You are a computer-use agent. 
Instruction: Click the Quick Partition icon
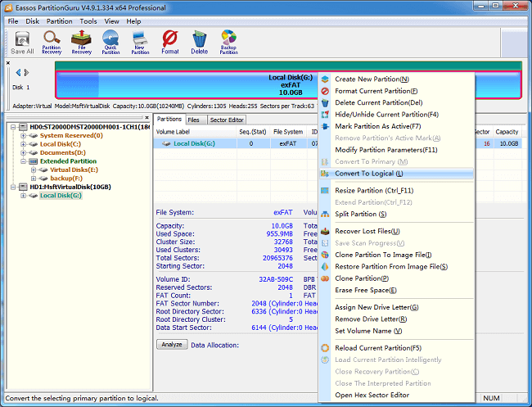coord(110,41)
